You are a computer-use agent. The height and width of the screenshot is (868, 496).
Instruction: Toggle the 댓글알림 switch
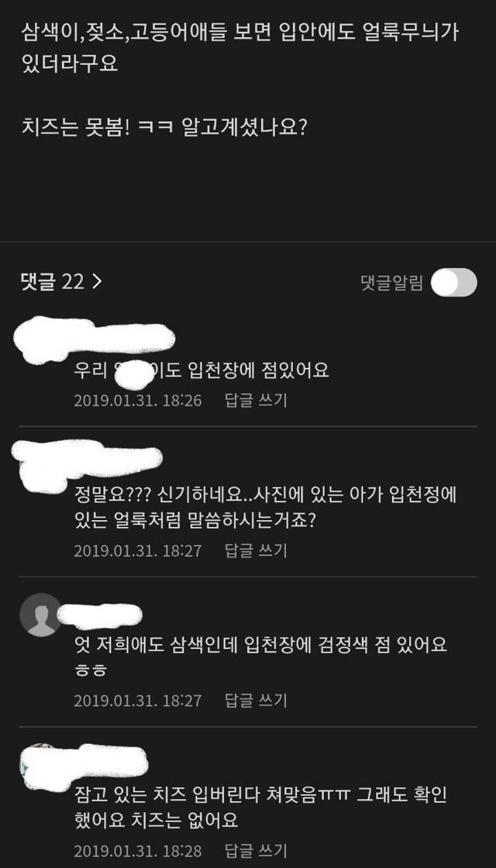pos(453,282)
